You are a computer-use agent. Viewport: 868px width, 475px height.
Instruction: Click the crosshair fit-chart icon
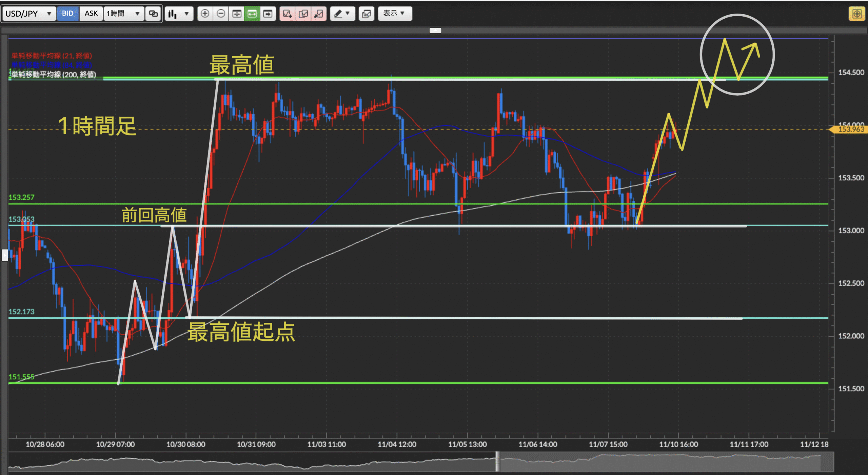coord(237,14)
